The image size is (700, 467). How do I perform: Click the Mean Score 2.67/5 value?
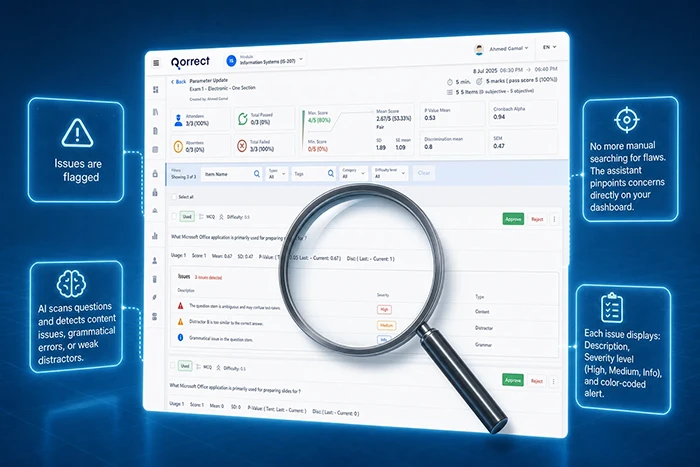(x=393, y=119)
